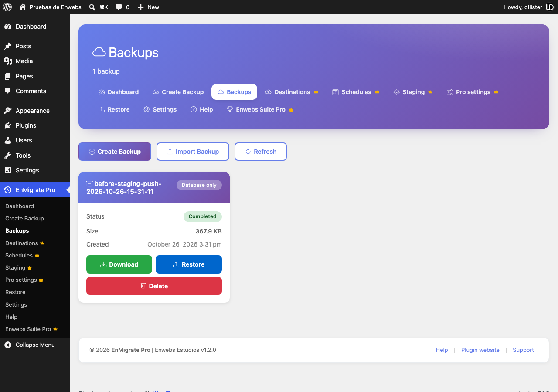Click the New content button in admin bar
Viewport: 558px width, 392px height.
(x=148, y=7)
